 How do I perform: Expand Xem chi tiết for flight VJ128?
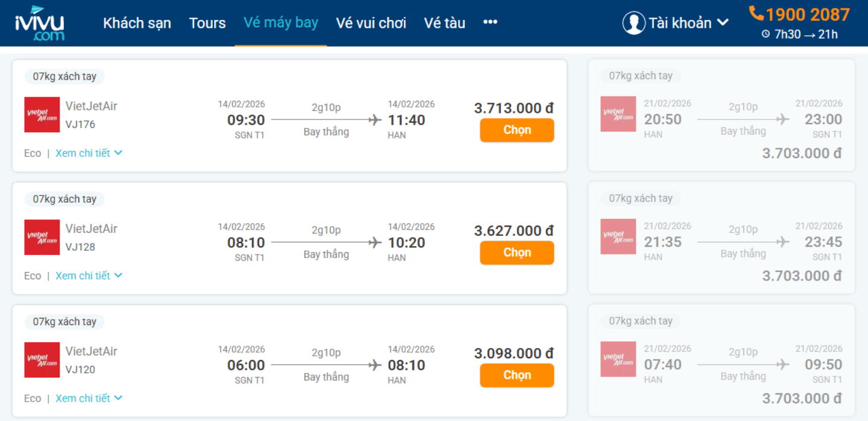[89, 276]
